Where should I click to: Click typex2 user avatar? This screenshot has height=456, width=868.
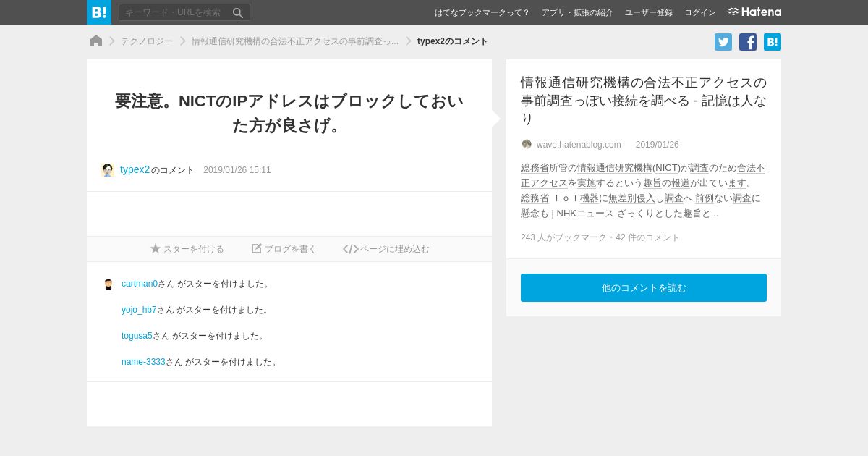point(108,170)
